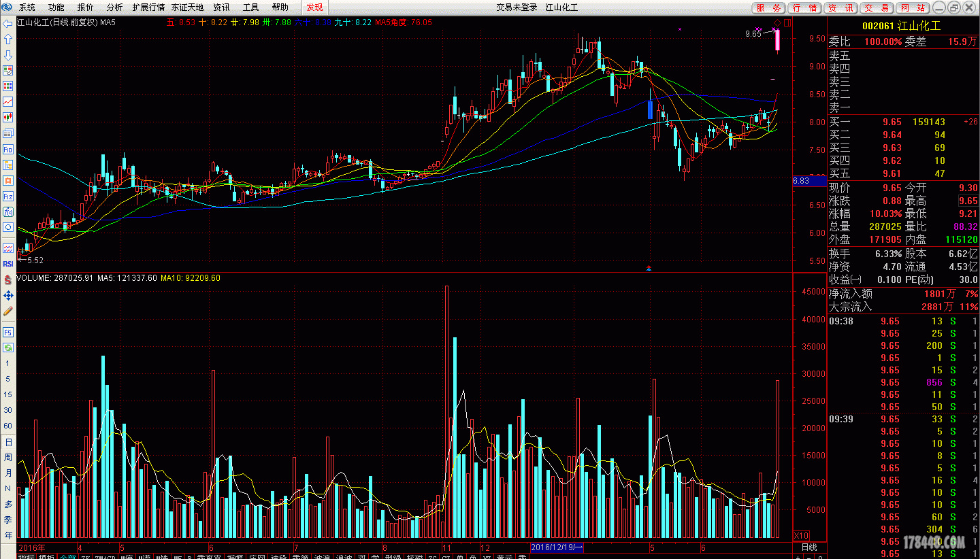Open the 系统 menu
Viewport: 980px width, 559px height.
pyautogui.click(x=27, y=7)
